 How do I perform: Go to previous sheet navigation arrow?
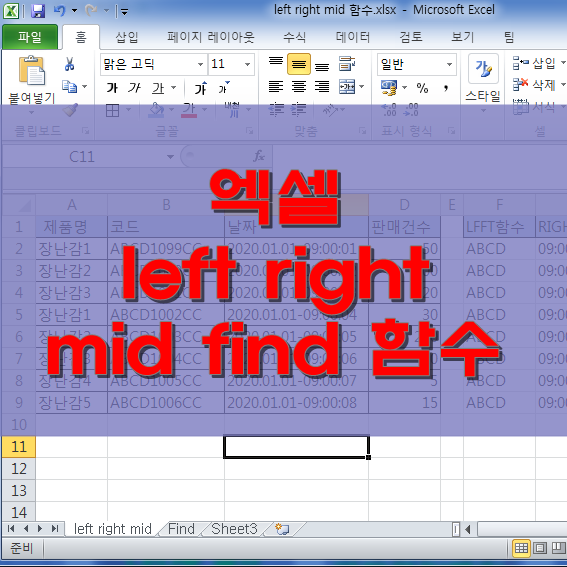pos(26,529)
